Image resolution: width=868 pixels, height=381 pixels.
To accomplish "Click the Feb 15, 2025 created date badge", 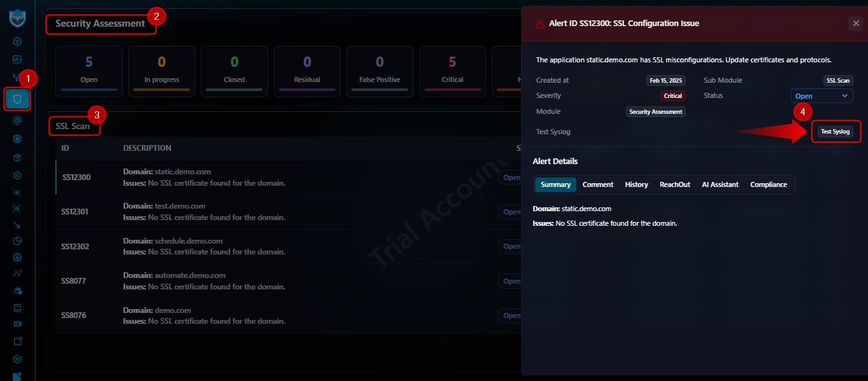I will [x=666, y=81].
